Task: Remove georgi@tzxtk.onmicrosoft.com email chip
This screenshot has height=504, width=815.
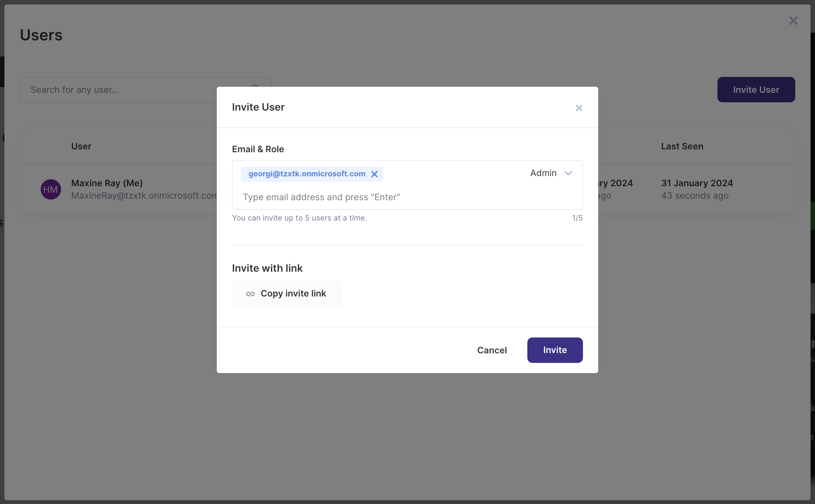Action: coord(374,174)
